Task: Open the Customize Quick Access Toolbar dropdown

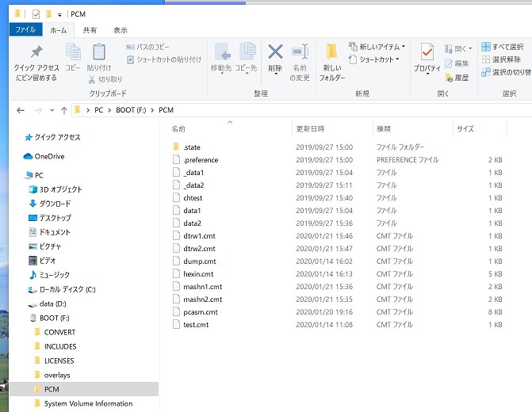Action: click(x=59, y=14)
